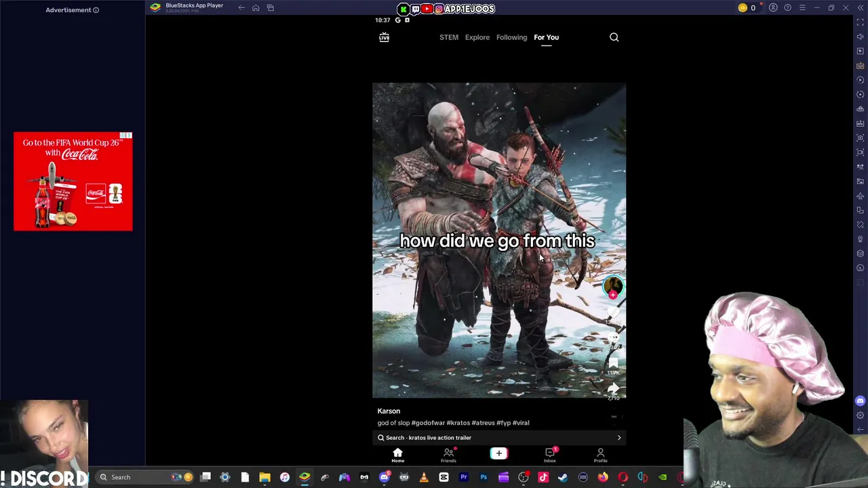This screenshot has width=868, height=488.
Task: Share the video with arrow icon
Action: (613, 389)
